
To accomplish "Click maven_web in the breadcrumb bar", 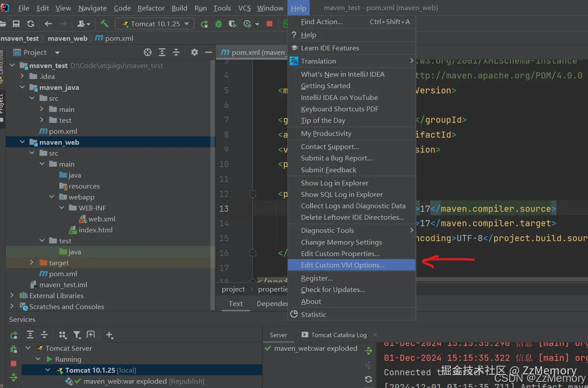I will 67,39.
